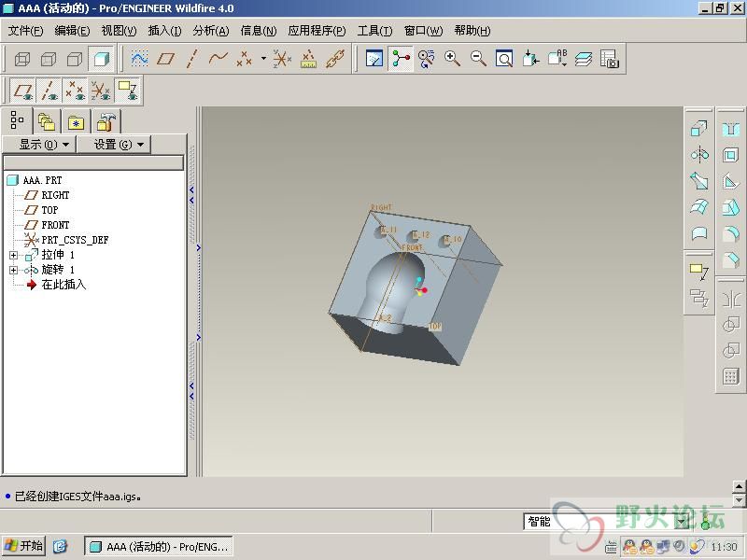The image size is (747, 560).
Task: Click the refit to screen icon
Action: point(504,59)
